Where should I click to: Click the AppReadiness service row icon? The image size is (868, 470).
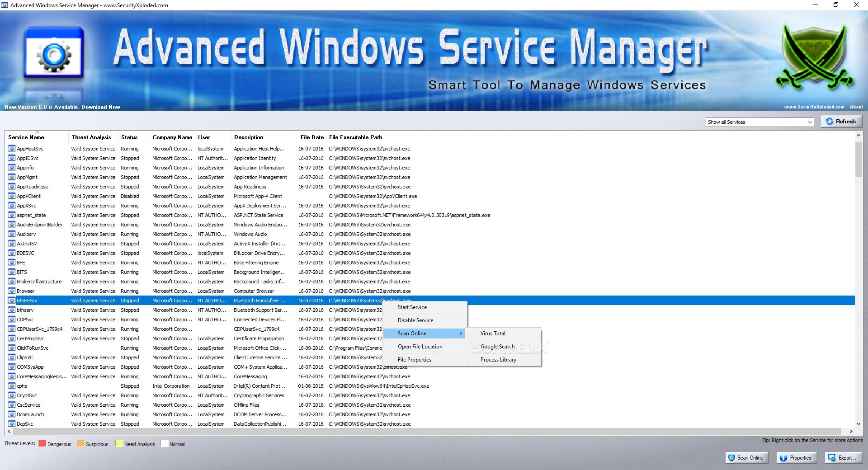(x=12, y=187)
